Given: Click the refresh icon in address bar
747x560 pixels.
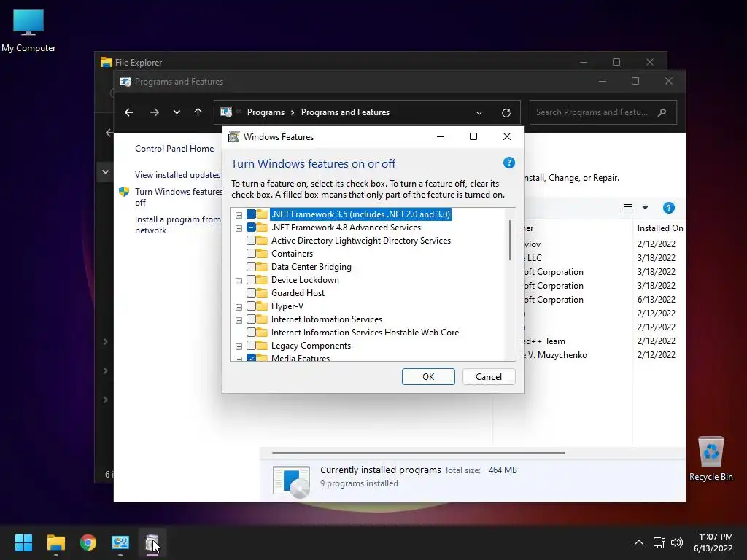Looking at the screenshot, I should click(506, 113).
